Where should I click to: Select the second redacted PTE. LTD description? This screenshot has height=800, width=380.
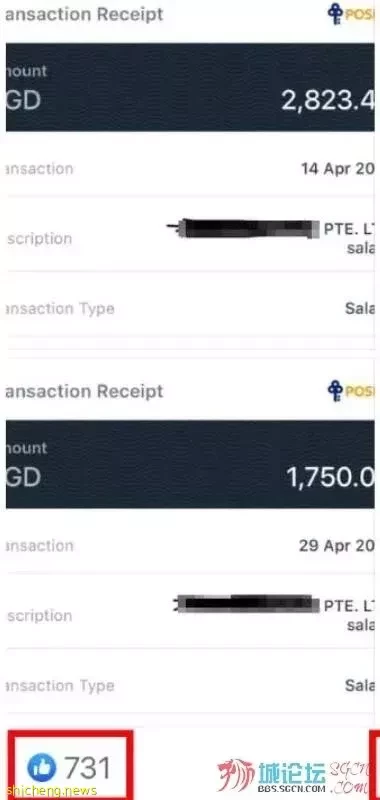pyautogui.click(x=274, y=611)
